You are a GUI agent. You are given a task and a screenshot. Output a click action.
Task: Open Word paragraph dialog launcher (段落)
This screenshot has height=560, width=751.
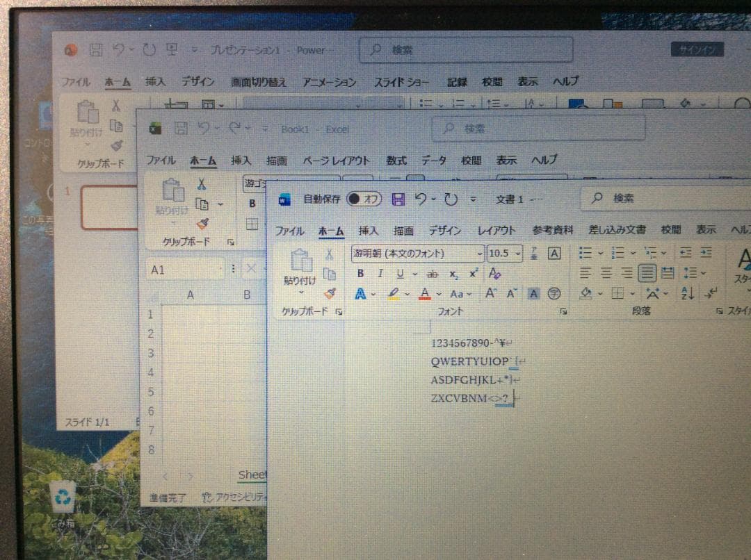(x=719, y=311)
